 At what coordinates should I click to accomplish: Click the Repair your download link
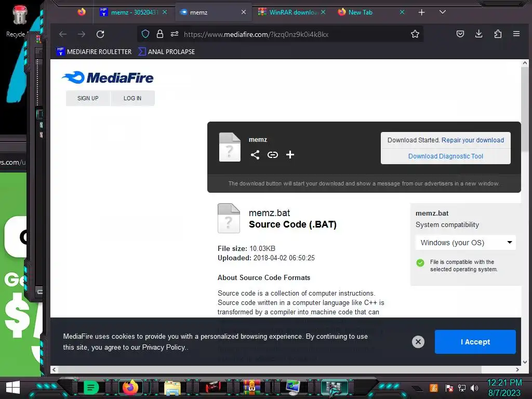(x=473, y=140)
